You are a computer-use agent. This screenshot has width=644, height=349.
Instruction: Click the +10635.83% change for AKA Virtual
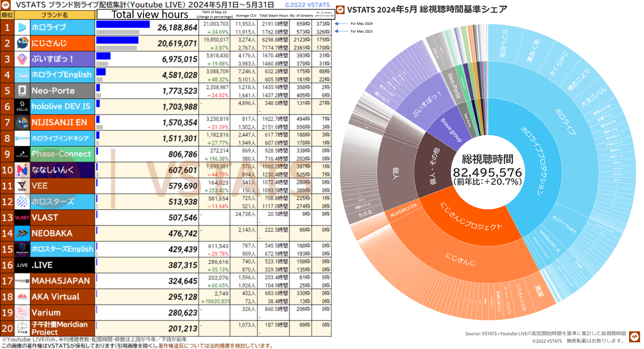(x=215, y=301)
